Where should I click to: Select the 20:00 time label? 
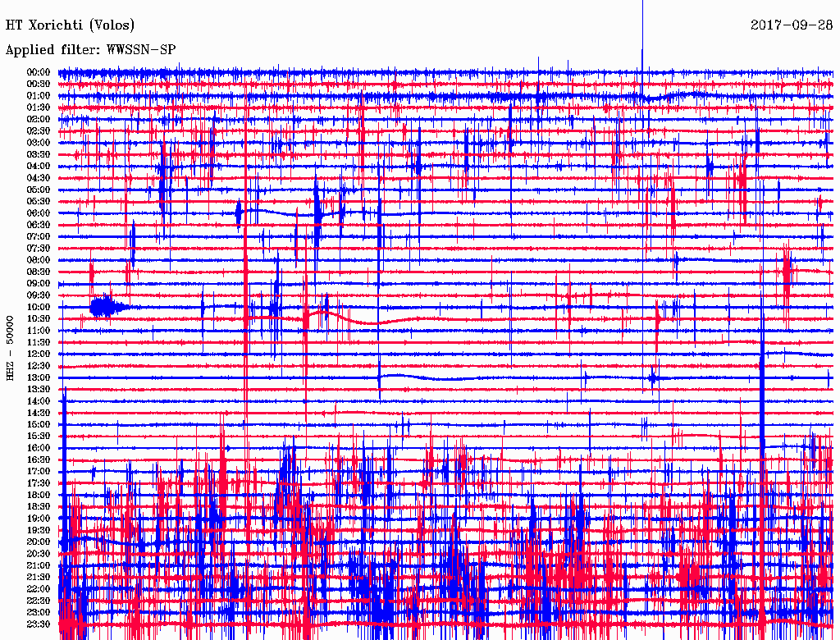click(x=39, y=542)
